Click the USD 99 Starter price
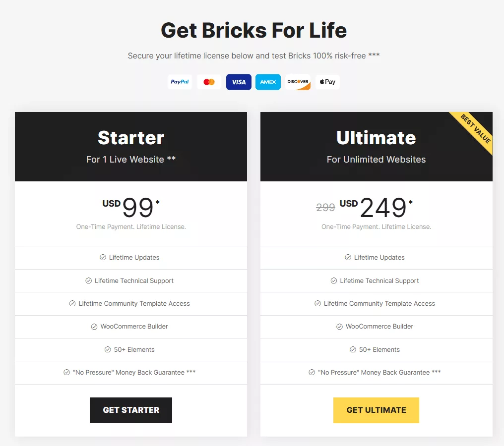Image resolution: width=504 pixels, height=446 pixels. [131, 207]
